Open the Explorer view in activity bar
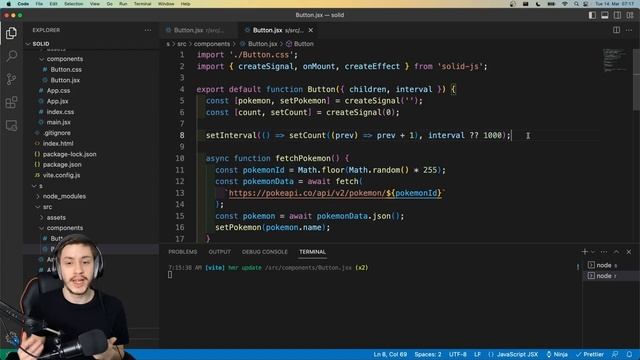The width and height of the screenshot is (640, 360). tap(11, 33)
